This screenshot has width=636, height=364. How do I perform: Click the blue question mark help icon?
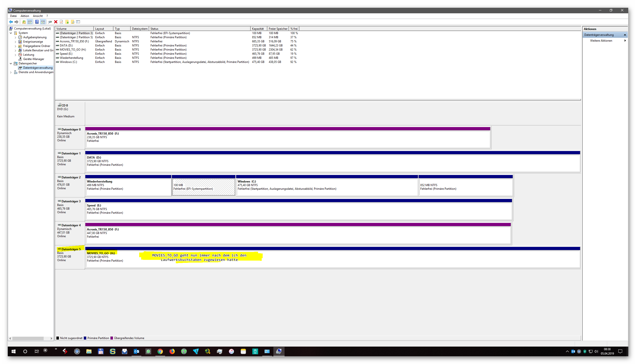coord(37,22)
